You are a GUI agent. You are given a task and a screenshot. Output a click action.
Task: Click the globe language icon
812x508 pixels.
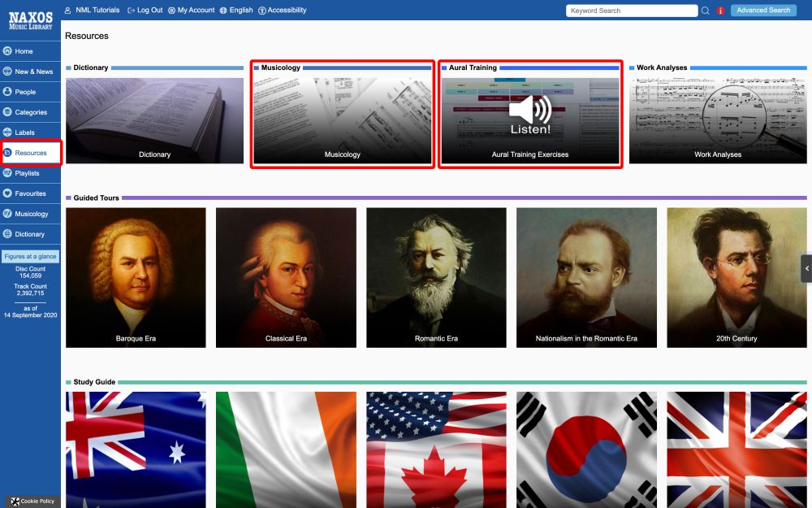pos(223,11)
